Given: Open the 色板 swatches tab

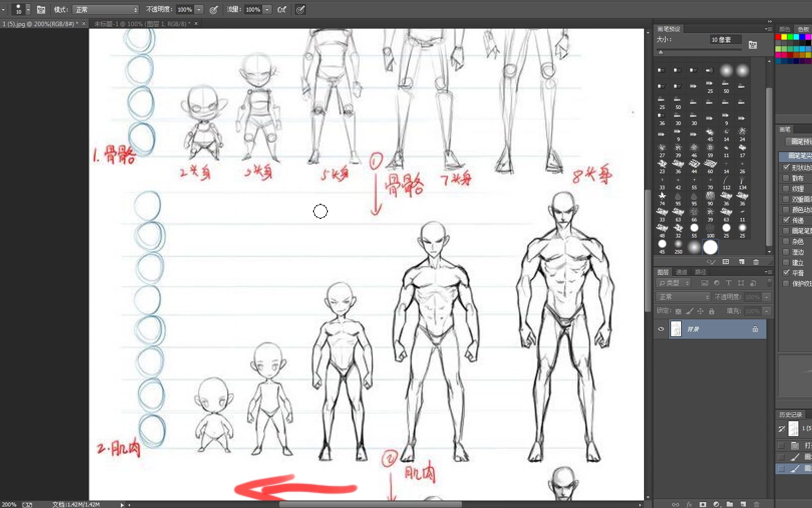Looking at the screenshot, I should pos(803,29).
